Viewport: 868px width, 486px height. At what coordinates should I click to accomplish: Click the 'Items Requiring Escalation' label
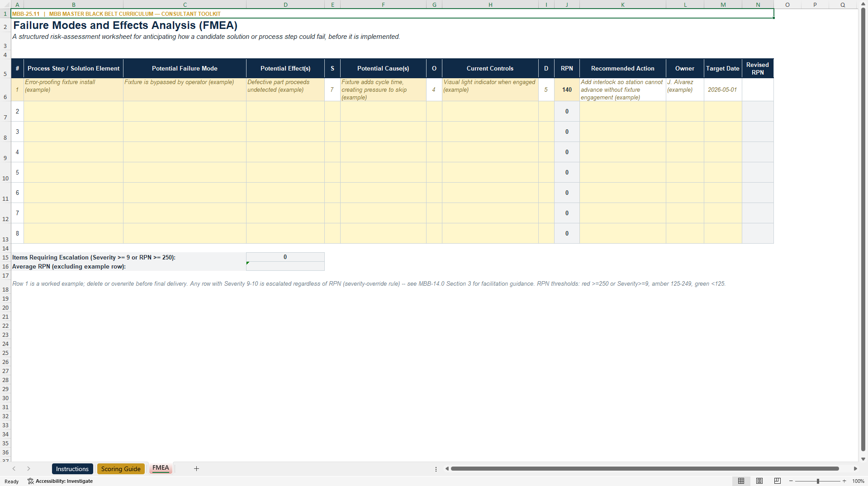pyautogui.click(x=94, y=257)
